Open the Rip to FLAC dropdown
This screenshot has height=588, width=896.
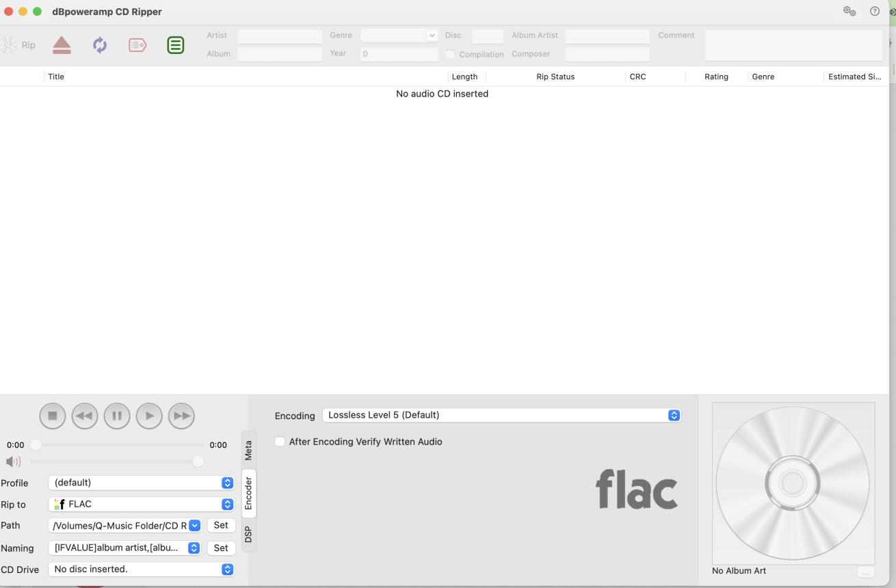click(x=142, y=504)
